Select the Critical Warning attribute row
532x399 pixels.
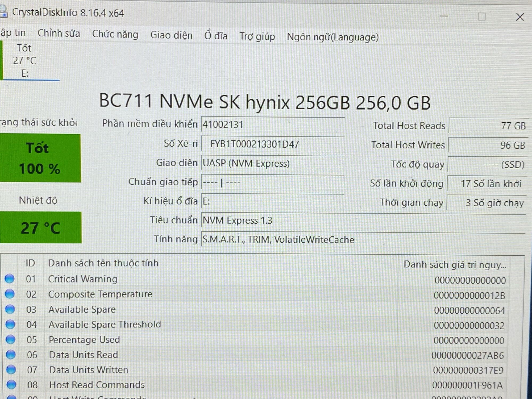255,279
